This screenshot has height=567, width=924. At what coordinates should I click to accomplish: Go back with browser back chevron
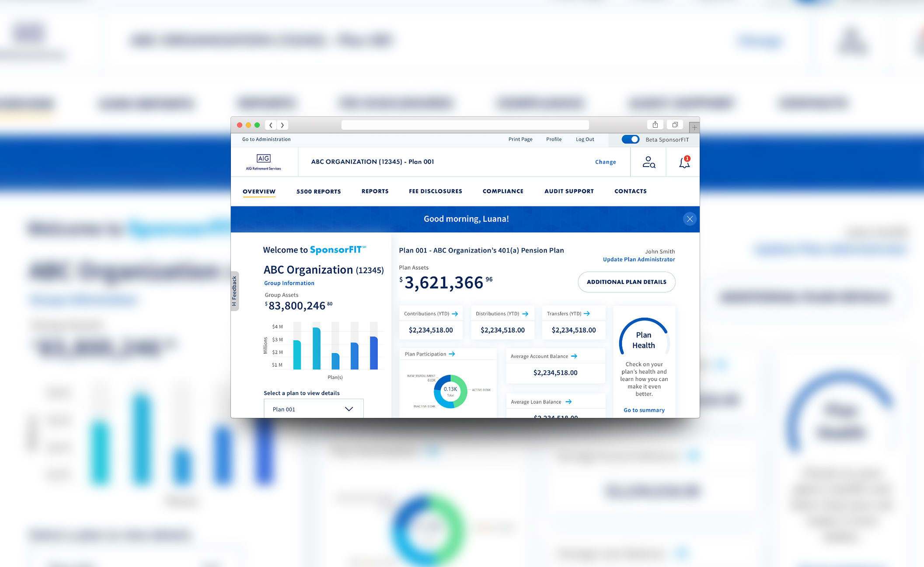coord(271,125)
